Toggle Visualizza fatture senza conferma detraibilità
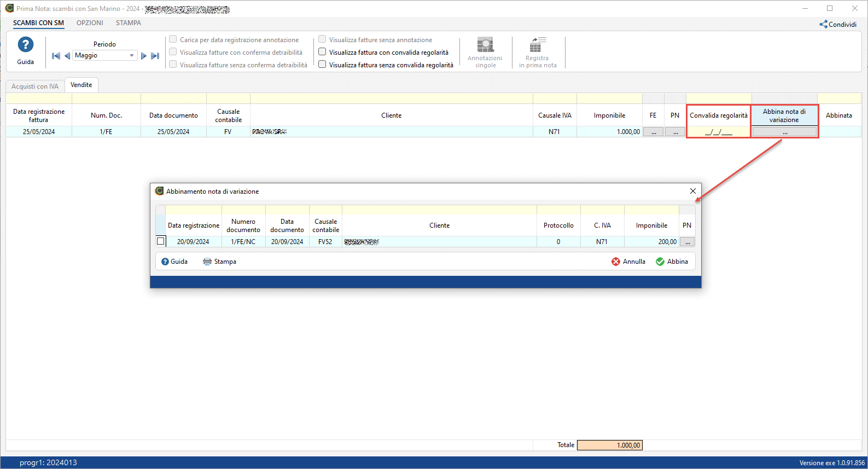The height and width of the screenshot is (469, 868). coord(173,65)
